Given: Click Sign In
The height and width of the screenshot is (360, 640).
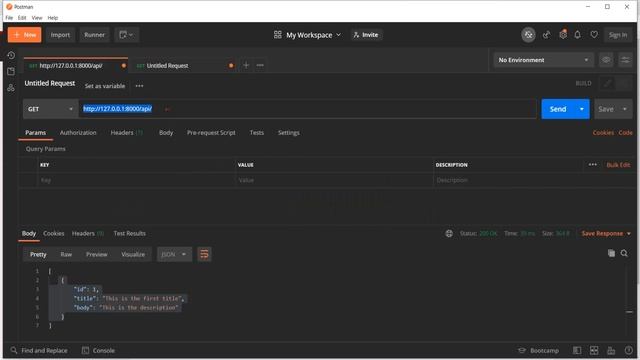Looking at the screenshot, I should pyautogui.click(x=618, y=35).
